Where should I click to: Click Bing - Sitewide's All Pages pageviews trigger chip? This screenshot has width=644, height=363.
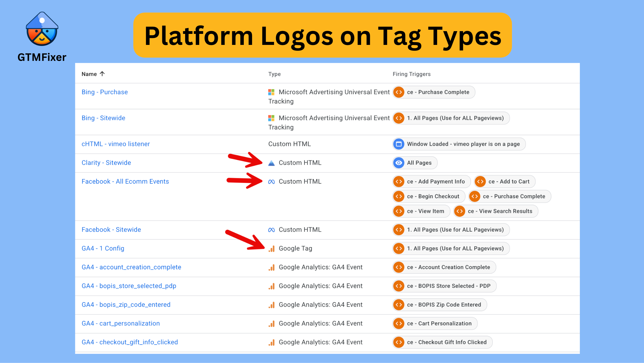[x=451, y=118]
